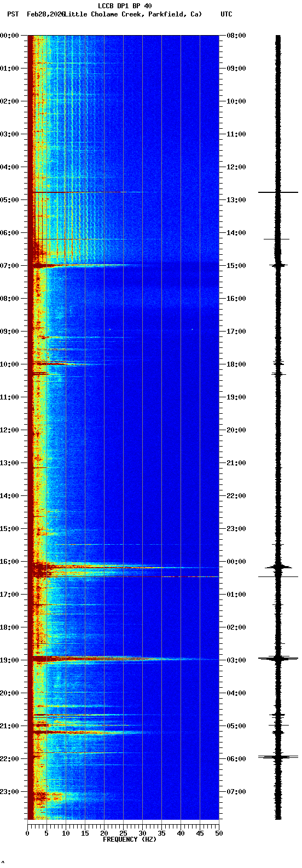The image size is (302, 868).
Task: Select the PST axis label 12:00
Action: coord(9,430)
